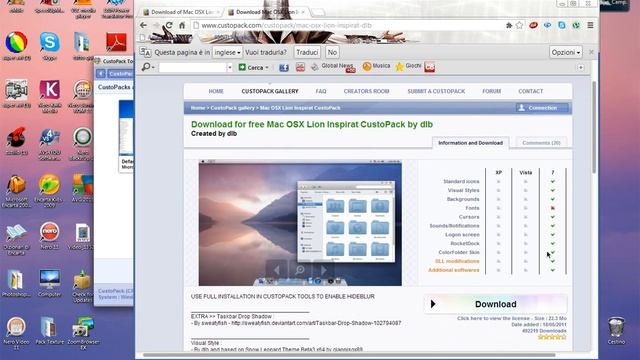Open a new browser tab
The image size is (640, 360).
coord(318,13)
